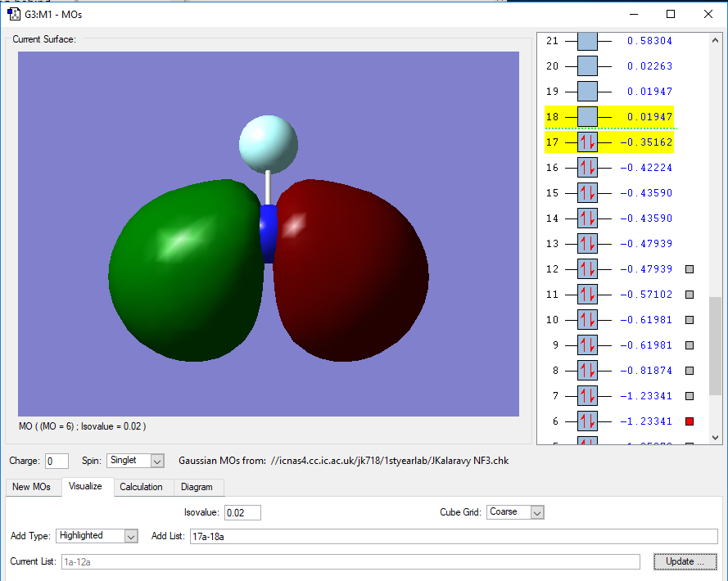Open the Spin dropdown showing Singlet
The width and height of the screenshot is (728, 581).
[135, 461]
